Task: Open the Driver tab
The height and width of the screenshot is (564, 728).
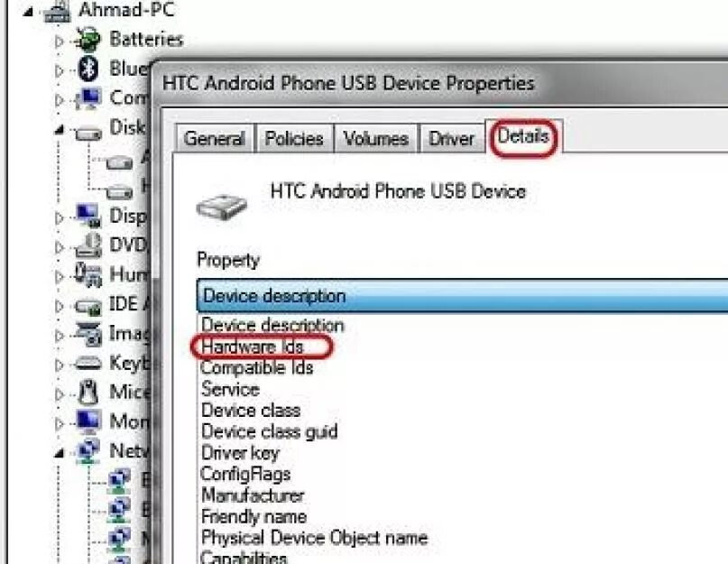Action: point(451,138)
